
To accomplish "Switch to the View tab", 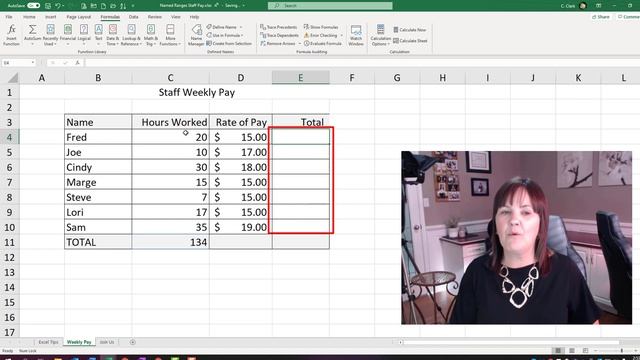I will [176, 17].
